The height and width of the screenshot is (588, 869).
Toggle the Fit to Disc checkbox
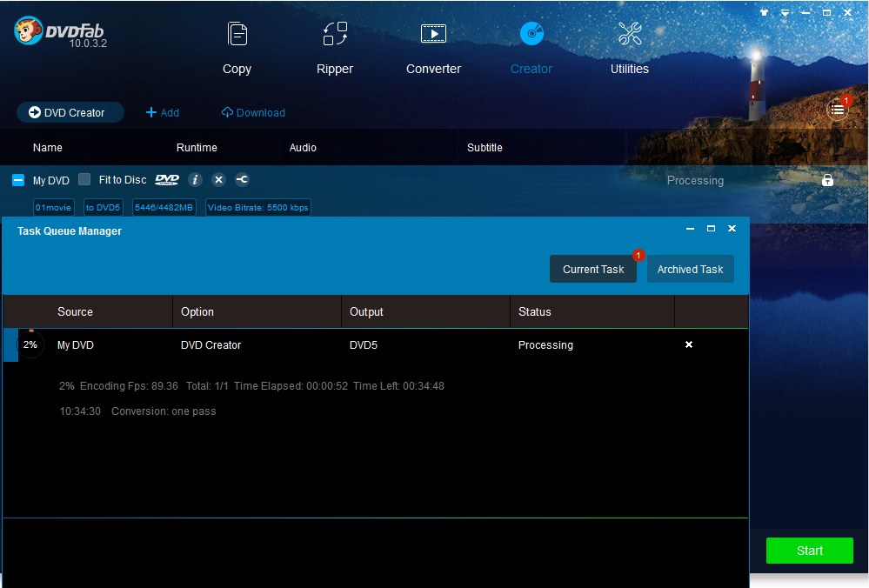[84, 179]
